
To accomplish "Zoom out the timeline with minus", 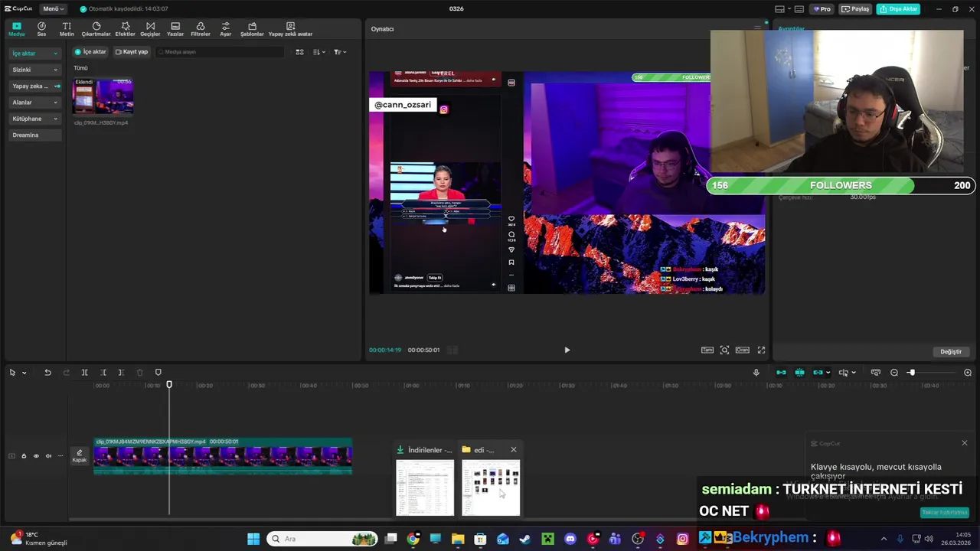I will (x=894, y=373).
